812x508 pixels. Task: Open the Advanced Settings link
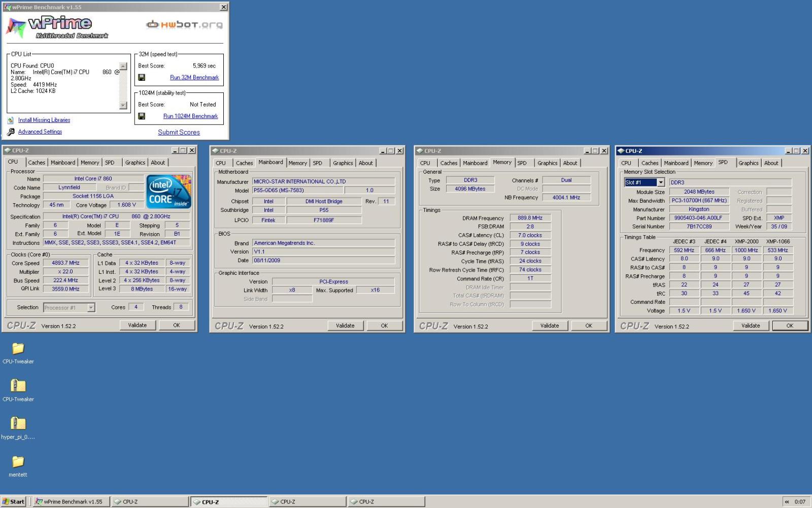(40, 132)
